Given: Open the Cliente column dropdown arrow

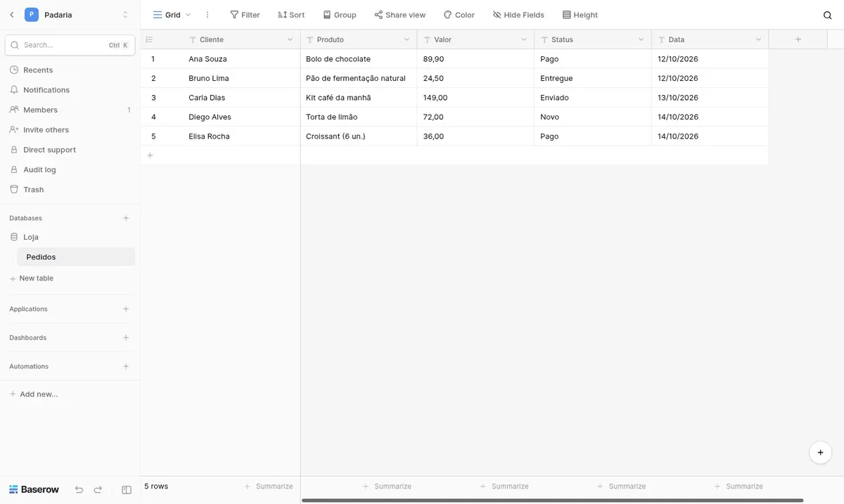Looking at the screenshot, I should 290,39.
